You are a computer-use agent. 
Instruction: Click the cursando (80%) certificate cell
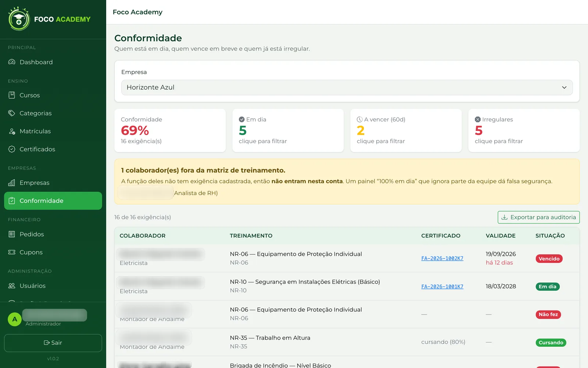click(443, 342)
